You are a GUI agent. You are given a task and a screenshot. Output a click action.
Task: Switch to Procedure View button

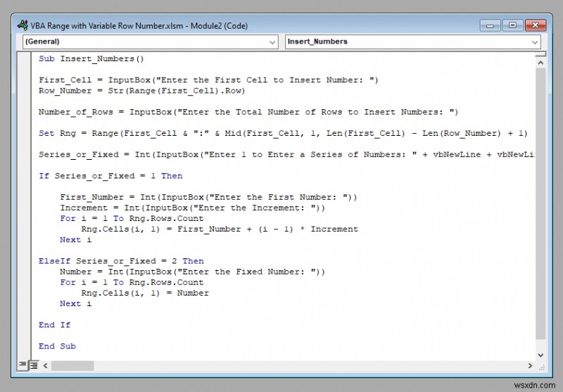point(23,365)
